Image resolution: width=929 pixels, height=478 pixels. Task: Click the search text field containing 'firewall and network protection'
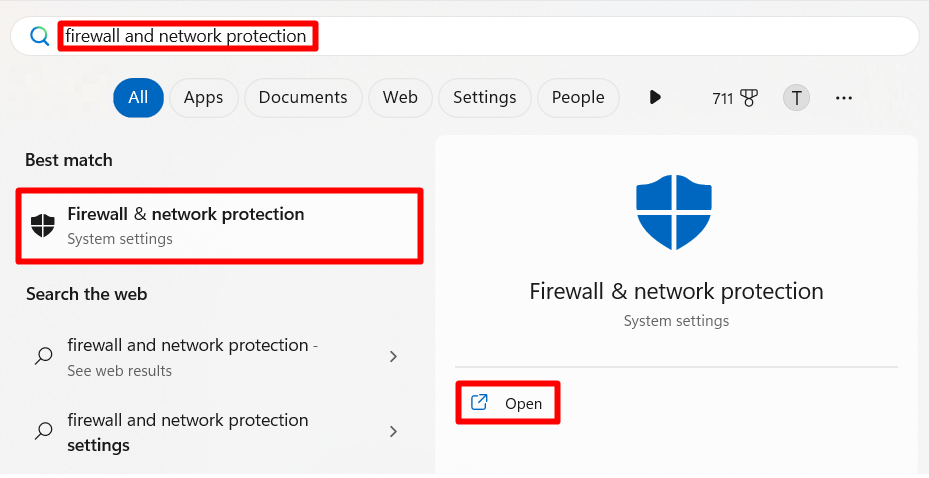coord(464,36)
